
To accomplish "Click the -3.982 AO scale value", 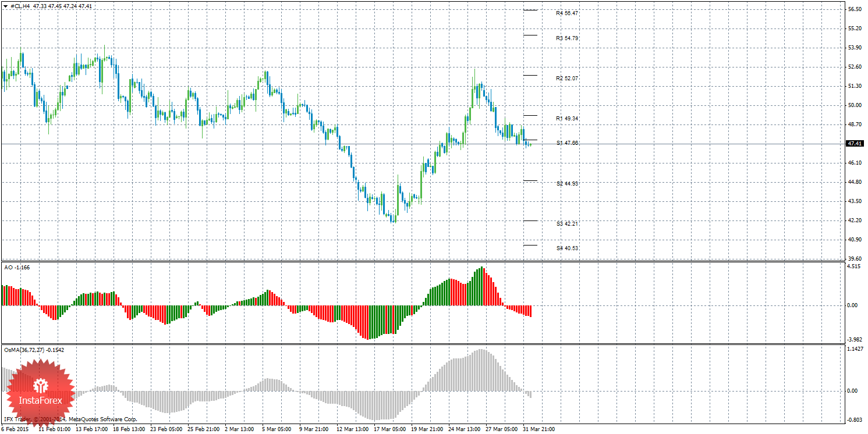I will click(x=855, y=340).
